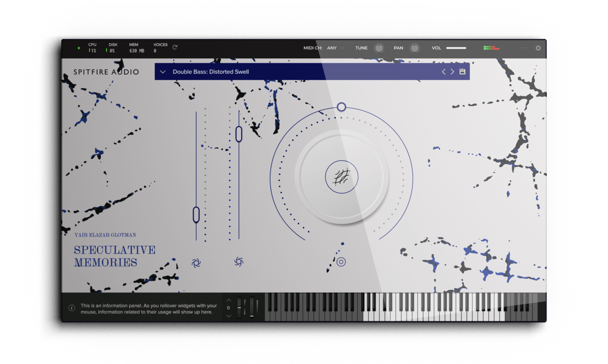Click the MEM 630 MB readout
This screenshot has width=608, height=364.
coord(137,48)
